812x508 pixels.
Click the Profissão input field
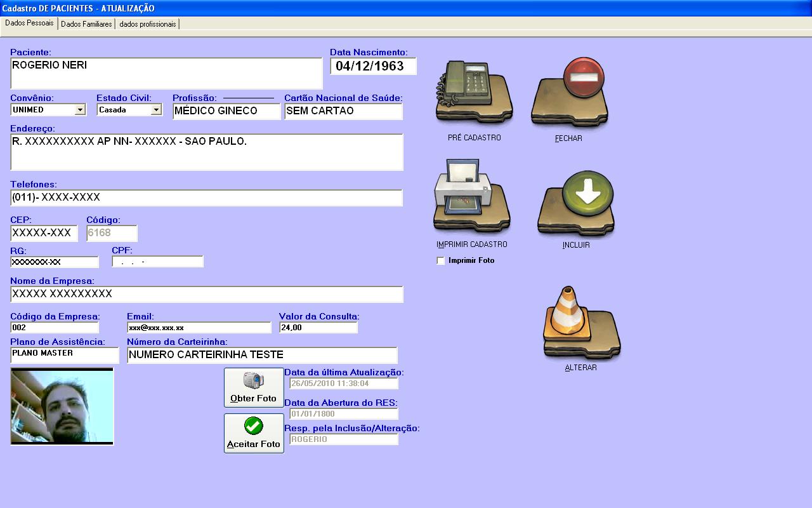tap(226, 111)
